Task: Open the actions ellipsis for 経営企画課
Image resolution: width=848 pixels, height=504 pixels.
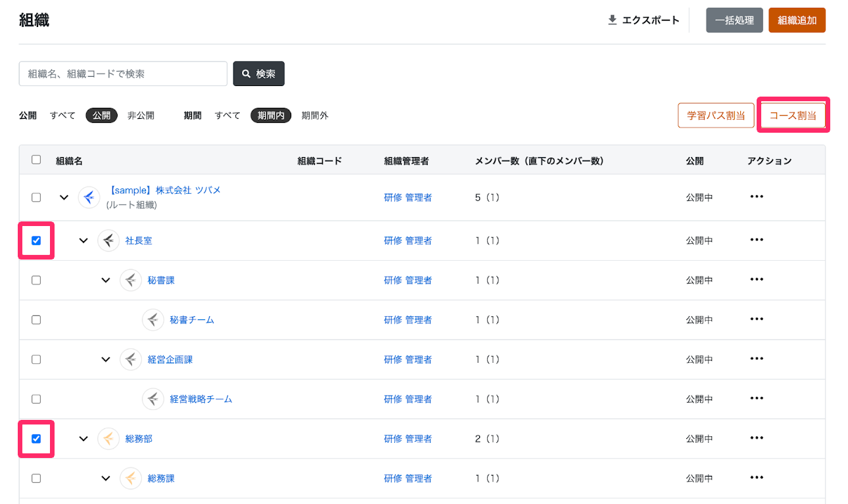Action: click(757, 359)
